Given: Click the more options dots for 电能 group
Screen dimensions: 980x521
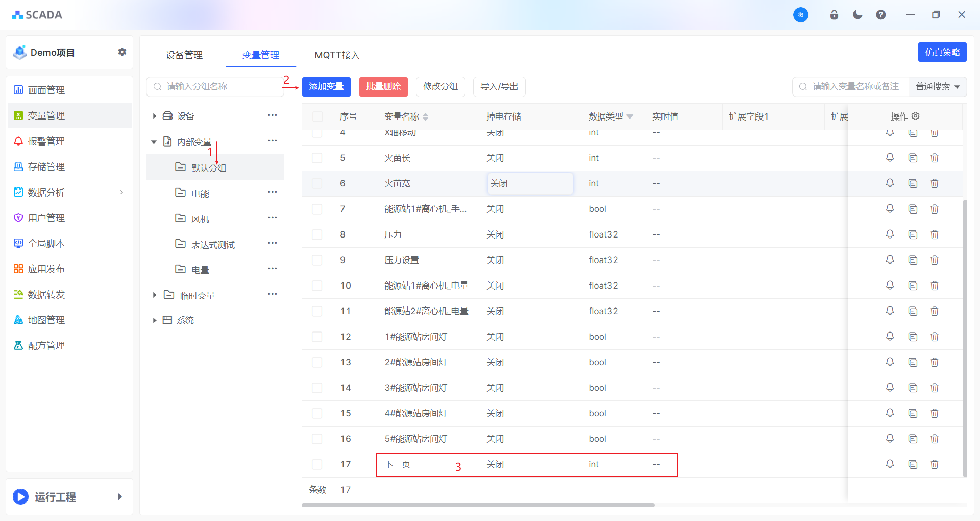Looking at the screenshot, I should click(x=273, y=192).
